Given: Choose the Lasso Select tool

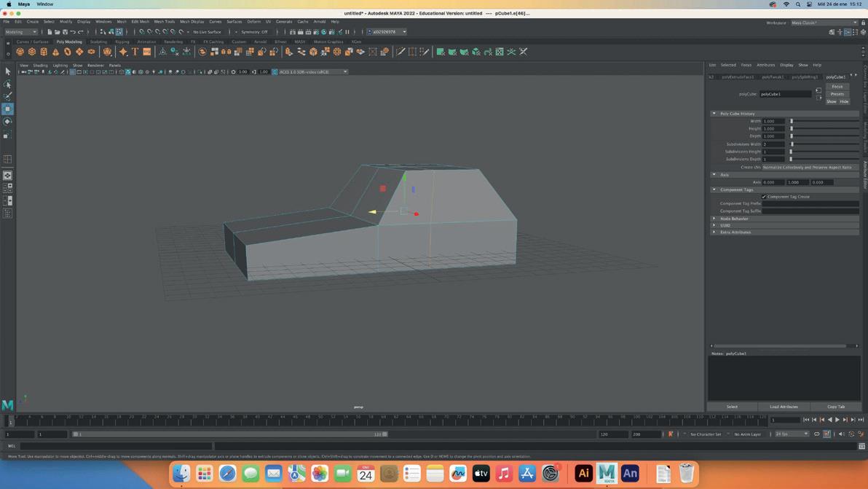Looking at the screenshot, I should [7, 85].
